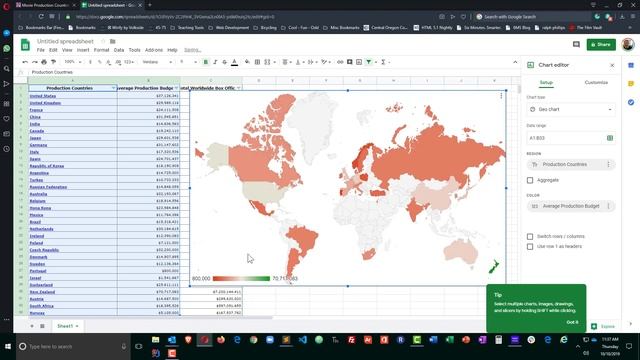The image size is (640, 360).
Task: Undo the last action in toolbar
Action: 25,62
